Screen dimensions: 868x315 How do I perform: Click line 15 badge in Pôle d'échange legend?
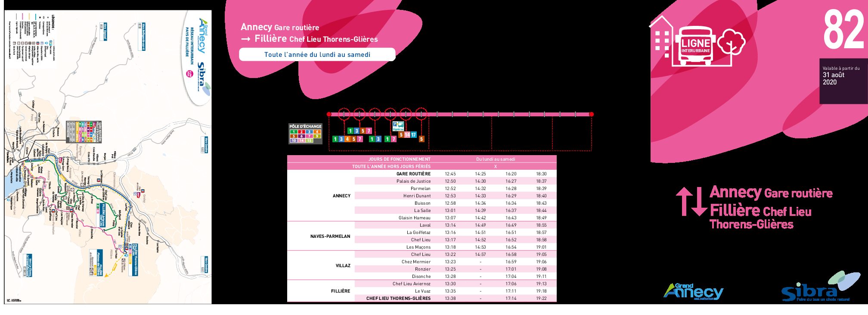pos(309,140)
